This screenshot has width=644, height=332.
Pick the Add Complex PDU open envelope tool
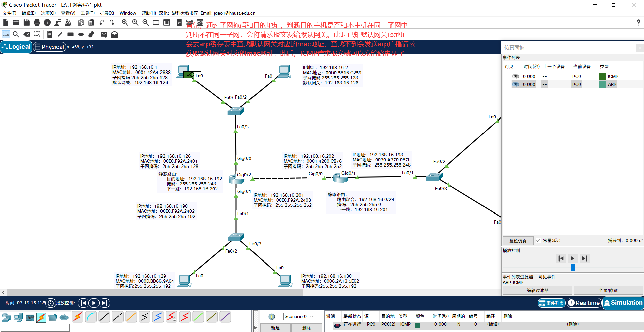[114, 34]
